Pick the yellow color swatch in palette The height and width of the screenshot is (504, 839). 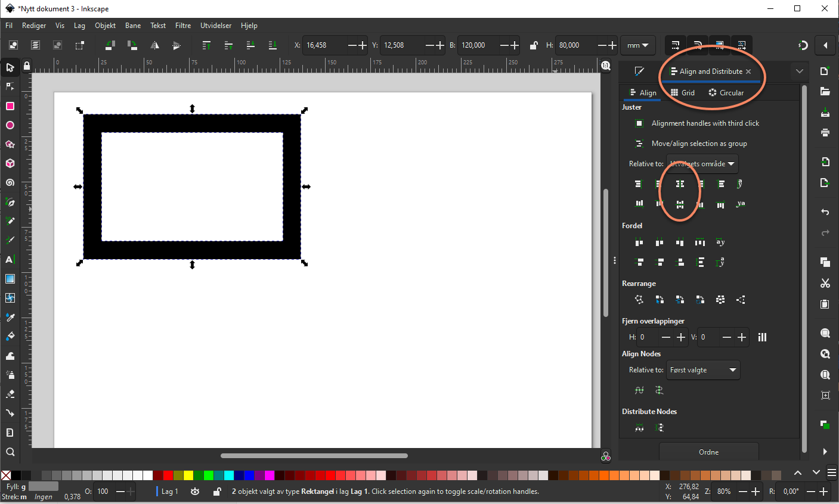click(x=188, y=475)
